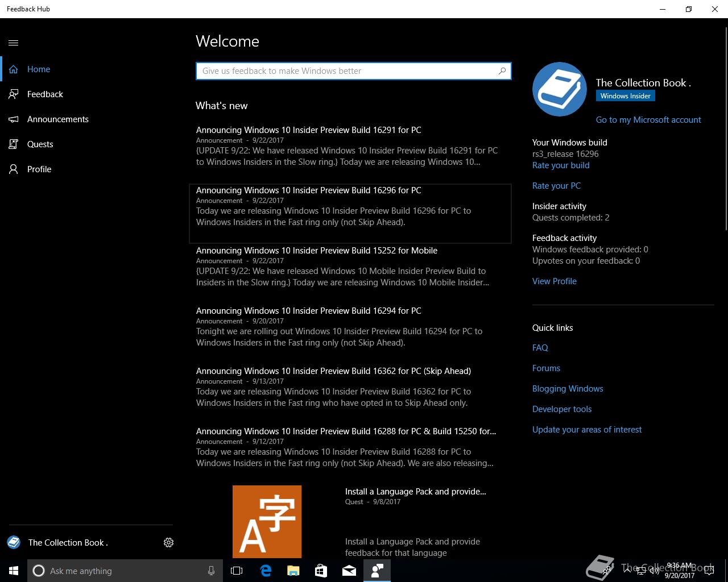The height and width of the screenshot is (582, 728).
Task: Open Blogging Windows quick link
Action: tap(568, 389)
